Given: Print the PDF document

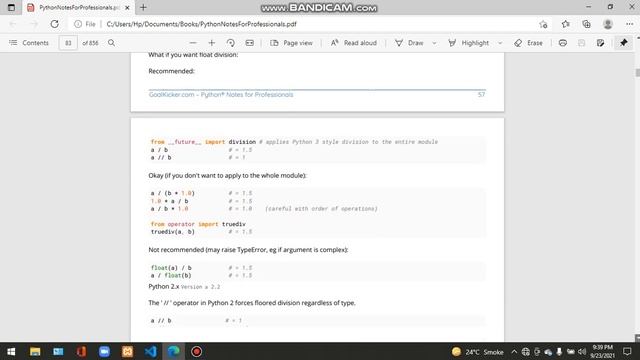Looking at the screenshot, I should click(x=562, y=43).
